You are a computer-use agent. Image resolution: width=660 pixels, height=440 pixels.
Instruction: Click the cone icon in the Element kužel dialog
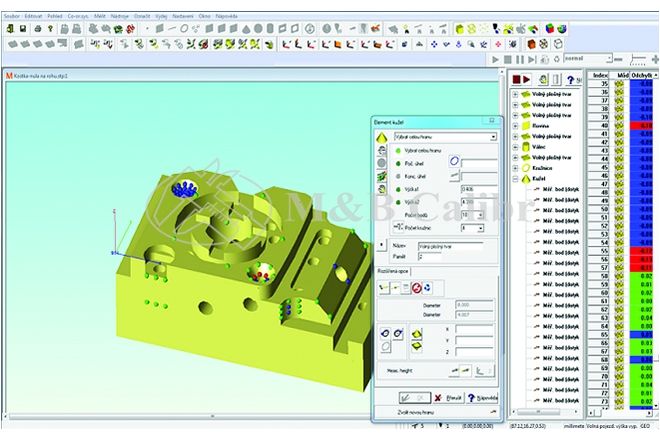pyautogui.click(x=380, y=137)
